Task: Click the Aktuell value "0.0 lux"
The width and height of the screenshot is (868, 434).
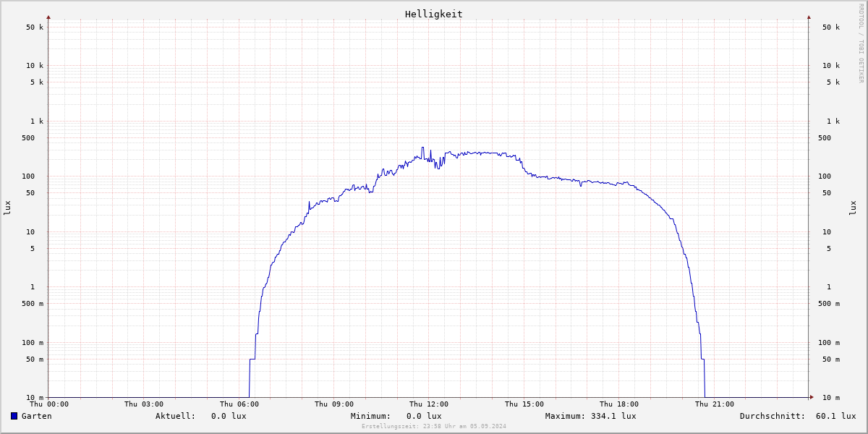Action: [x=229, y=416]
